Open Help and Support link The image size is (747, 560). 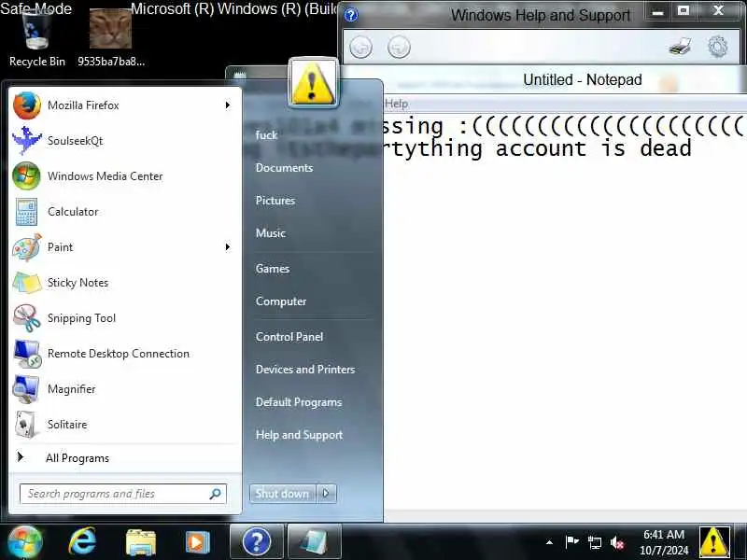click(x=299, y=435)
